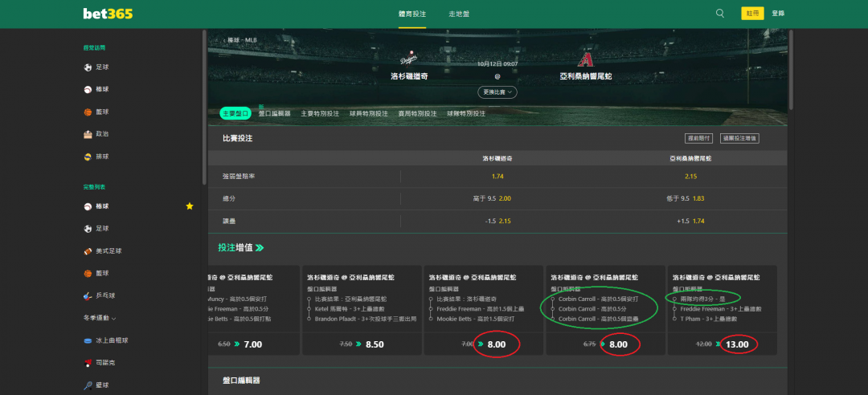
Task: Click the 強弱盤賠率 row label
Action: [x=238, y=177]
